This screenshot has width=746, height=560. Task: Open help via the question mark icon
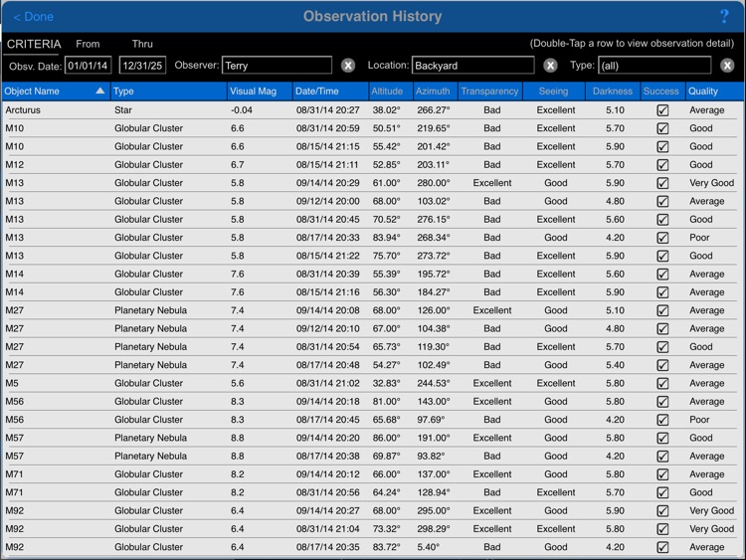pyautogui.click(x=724, y=17)
